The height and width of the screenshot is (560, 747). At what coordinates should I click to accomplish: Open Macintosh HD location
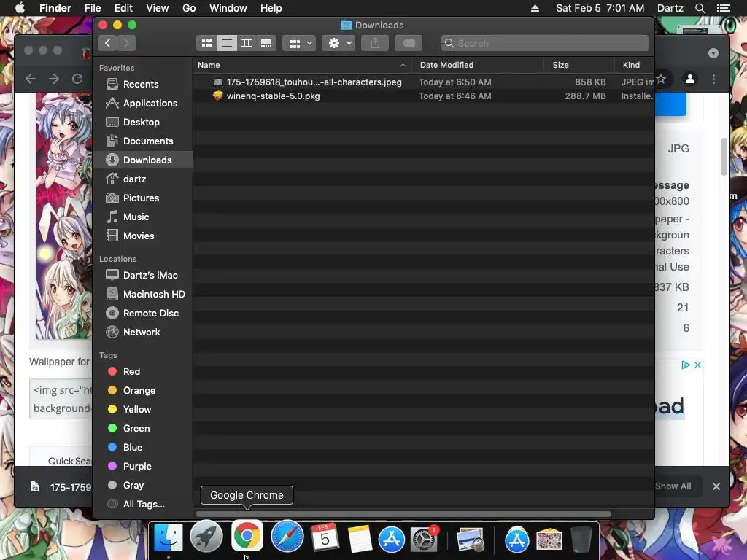[143, 295]
